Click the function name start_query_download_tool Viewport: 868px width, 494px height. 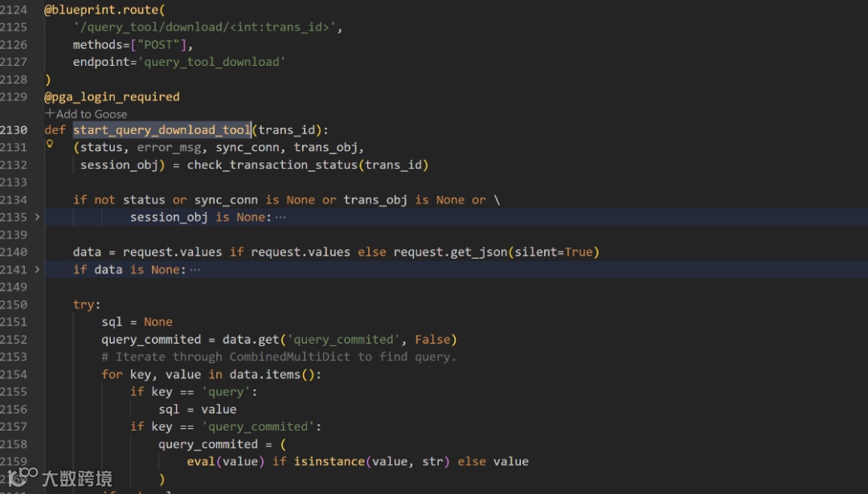pyautogui.click(x=162, y=130)
